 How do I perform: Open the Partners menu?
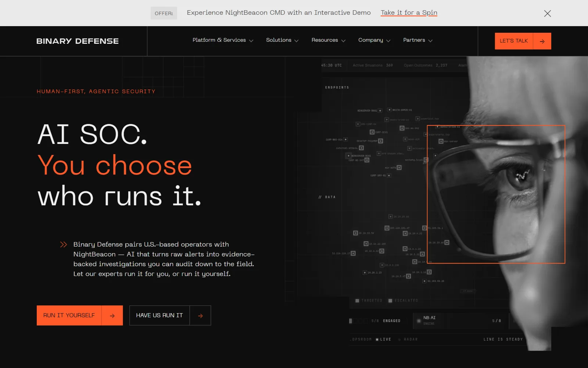pyautogui.click(x=414, y=40)
